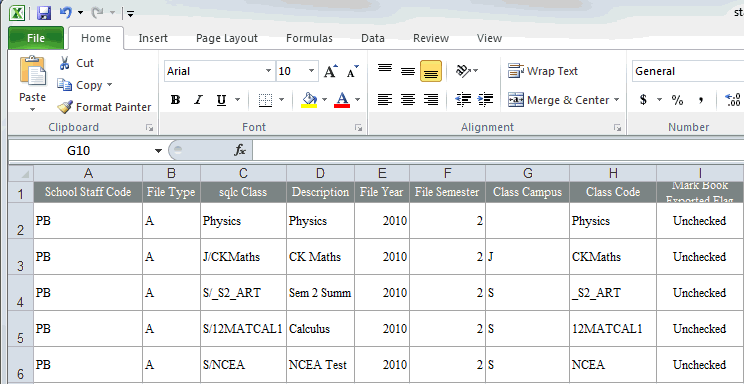Toggle Wrap Text
Screen dimensions: 744x384
click(543, 71)
